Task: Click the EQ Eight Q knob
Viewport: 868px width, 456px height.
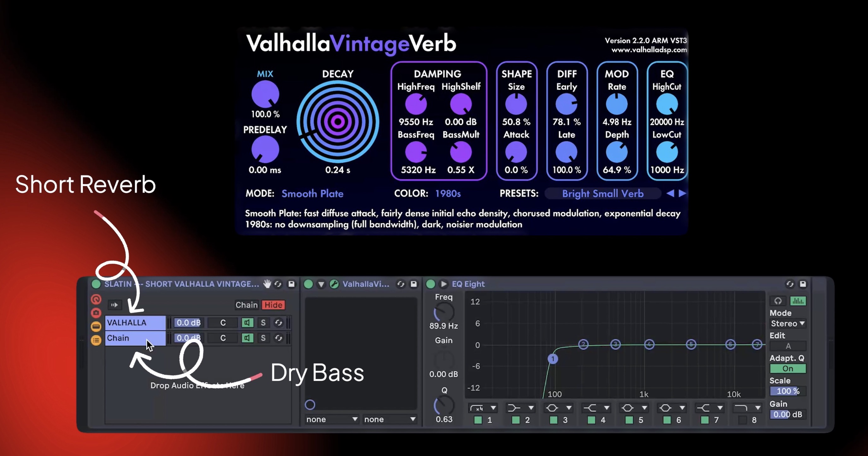Action: coord(444,405)
